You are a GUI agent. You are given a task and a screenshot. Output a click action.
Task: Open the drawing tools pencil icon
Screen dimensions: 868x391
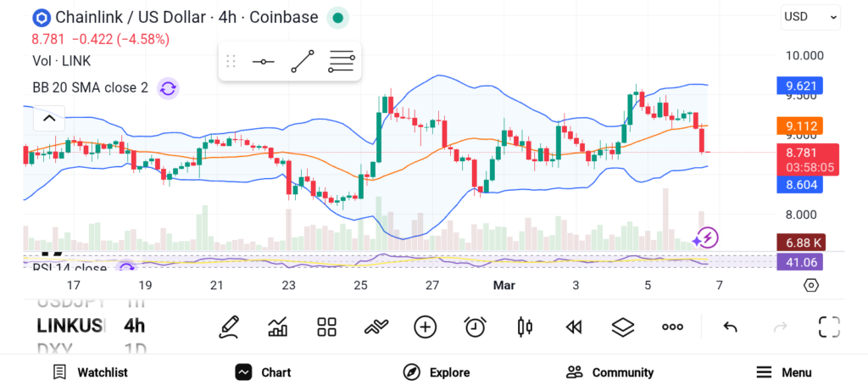(x=229, y=327)
